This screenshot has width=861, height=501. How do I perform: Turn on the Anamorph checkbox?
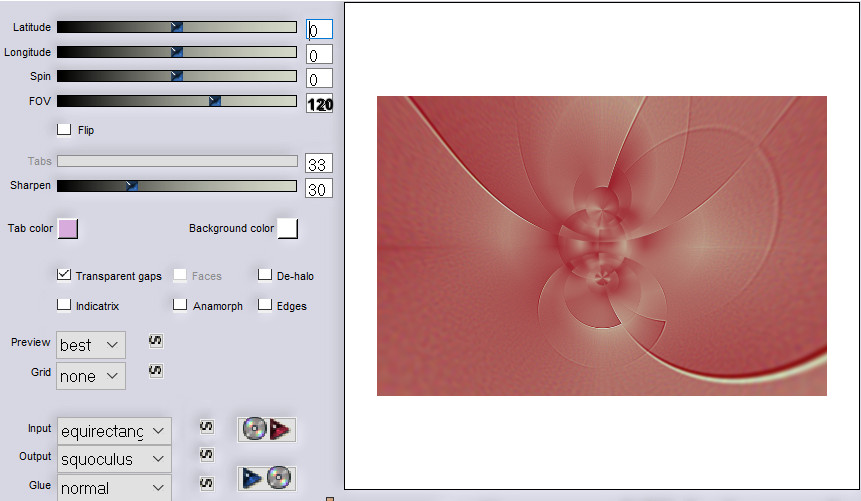coord(180,305)
